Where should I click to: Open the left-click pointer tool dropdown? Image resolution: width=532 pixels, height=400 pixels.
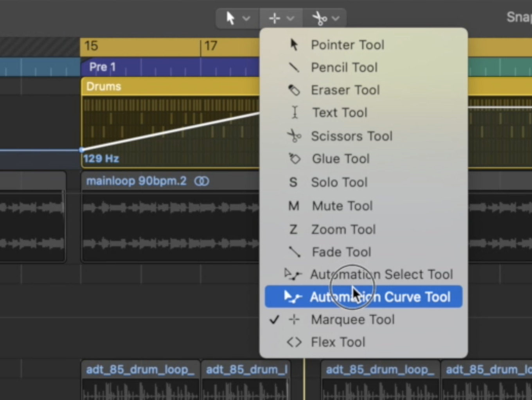(x=237, y=18)
